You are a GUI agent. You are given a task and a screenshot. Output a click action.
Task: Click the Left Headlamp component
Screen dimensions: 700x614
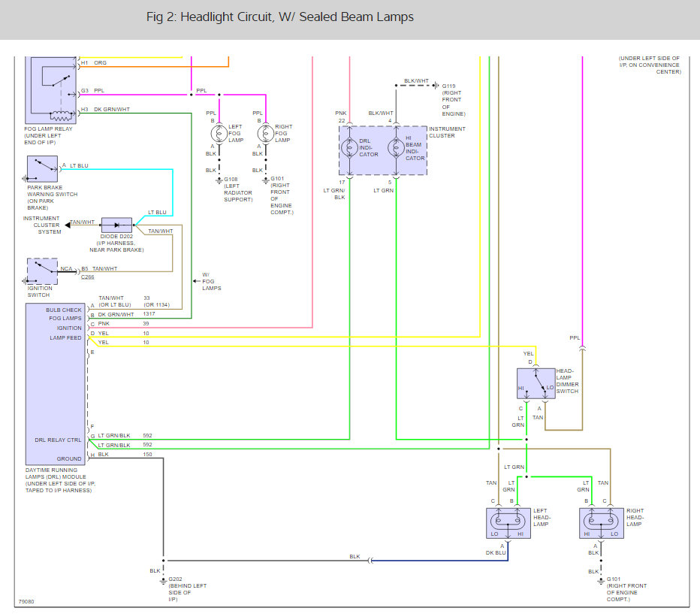pyautogui.click(x=508, y=523)
